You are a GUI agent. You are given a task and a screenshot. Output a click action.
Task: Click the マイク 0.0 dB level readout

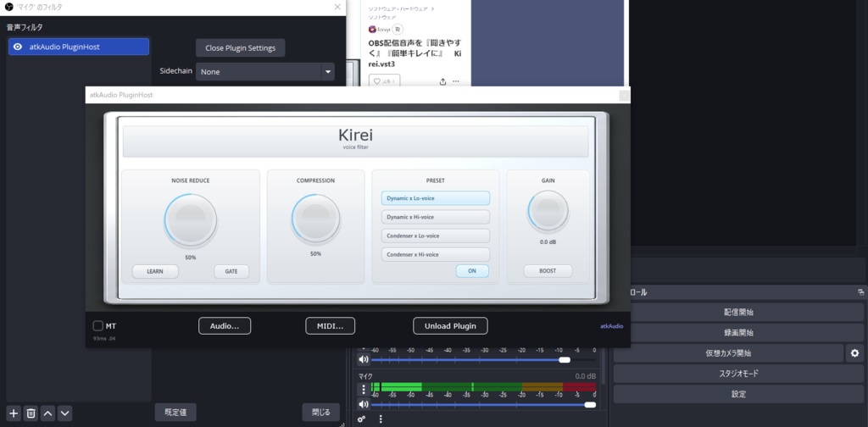tap(585, 376)
